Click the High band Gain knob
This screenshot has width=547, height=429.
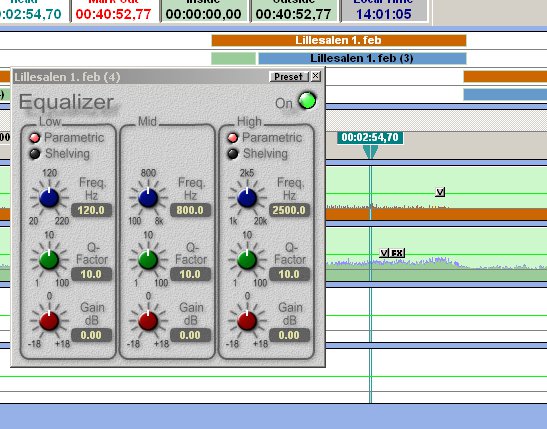(247, 321)
